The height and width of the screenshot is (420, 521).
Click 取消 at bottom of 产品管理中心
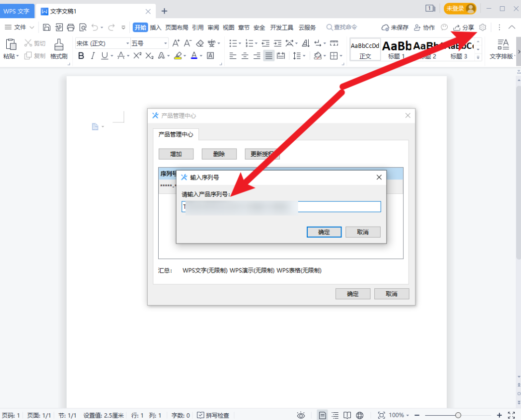392,294
